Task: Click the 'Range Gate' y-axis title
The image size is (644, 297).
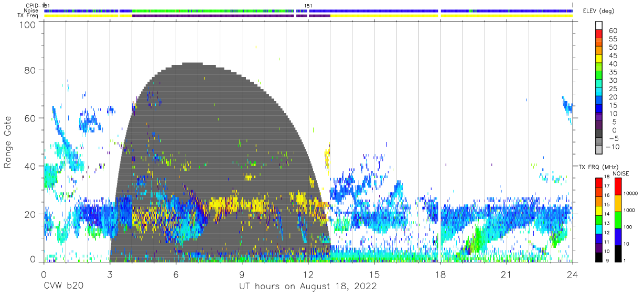Action: tap(8, 142)
